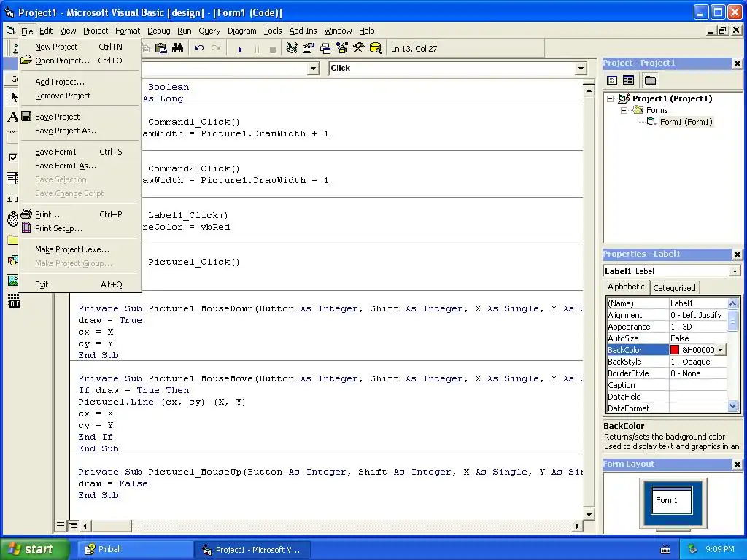The width and height of the screenshot is (747, 560).
Task: Click Form1 thumbnail in Form Layout
Action: click(x=672, y=500)
